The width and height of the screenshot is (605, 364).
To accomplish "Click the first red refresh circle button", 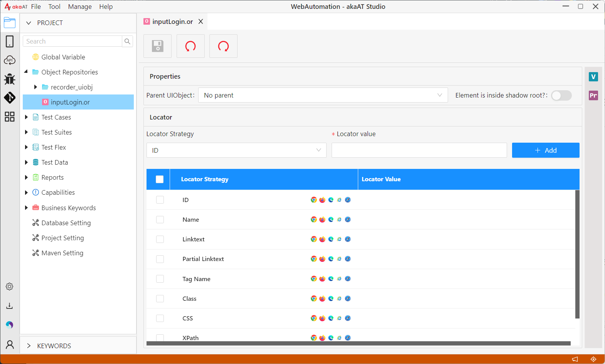I will point(190,46).
